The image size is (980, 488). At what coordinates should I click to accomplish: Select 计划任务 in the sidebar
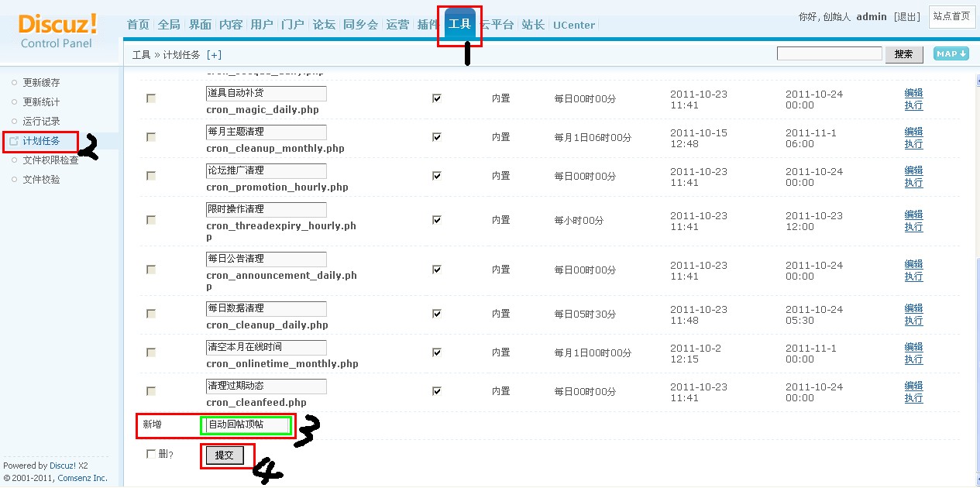[x=41, y=141]
